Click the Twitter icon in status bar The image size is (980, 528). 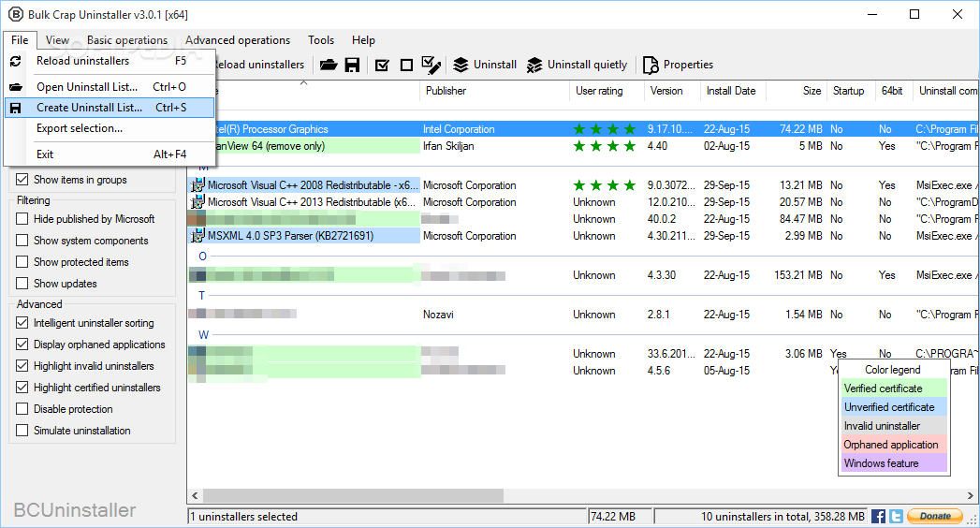click(x=896, y=516)
